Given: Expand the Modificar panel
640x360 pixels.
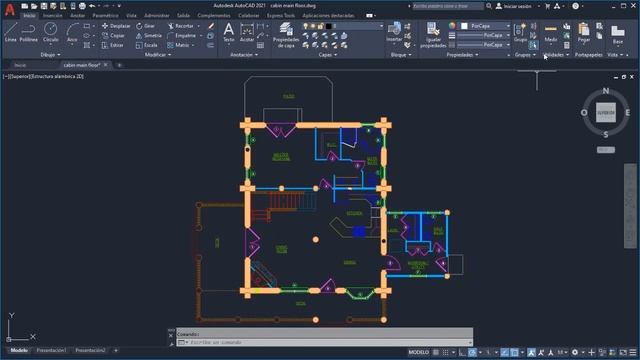Looking at the screenshot, I should [158, 55].
